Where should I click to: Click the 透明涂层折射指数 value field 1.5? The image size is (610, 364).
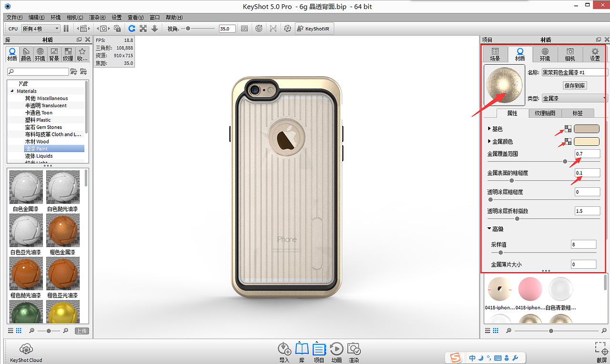point(587,211)
